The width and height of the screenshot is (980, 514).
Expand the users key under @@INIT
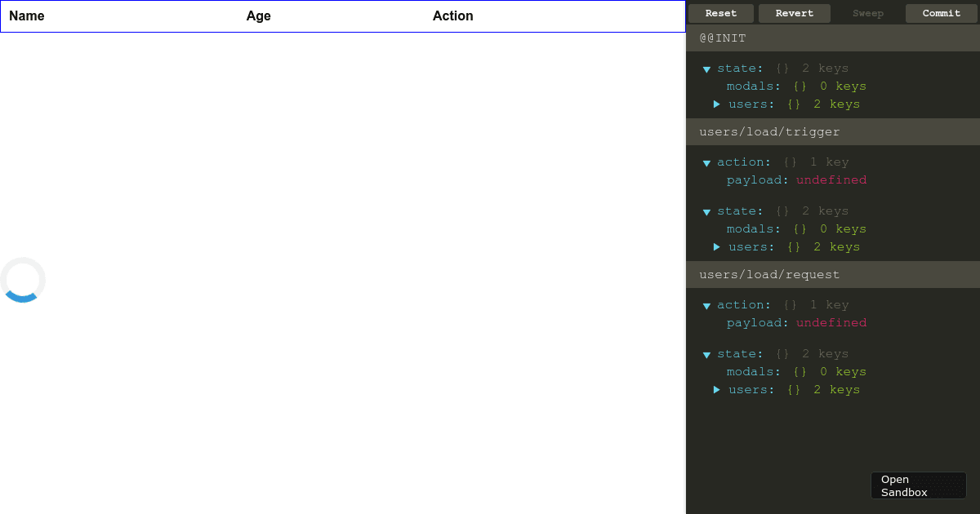(x=717, y=104)
